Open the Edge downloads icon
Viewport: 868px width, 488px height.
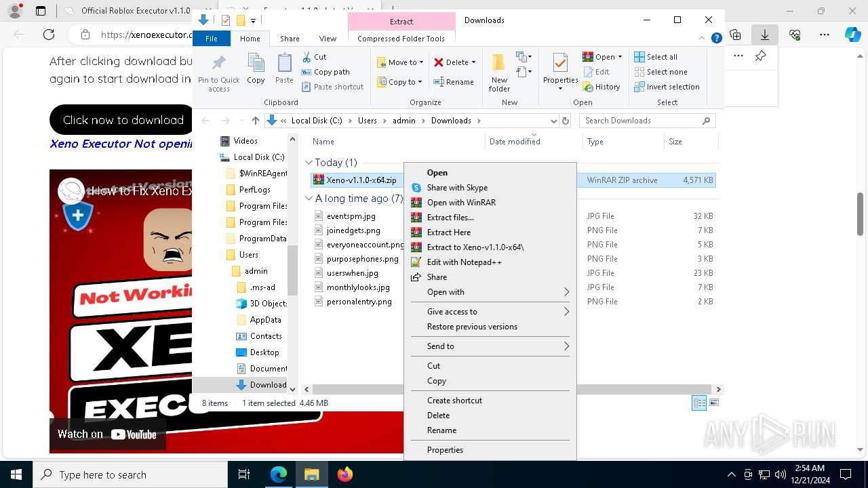pyautogui.click(x=765, y=35)
